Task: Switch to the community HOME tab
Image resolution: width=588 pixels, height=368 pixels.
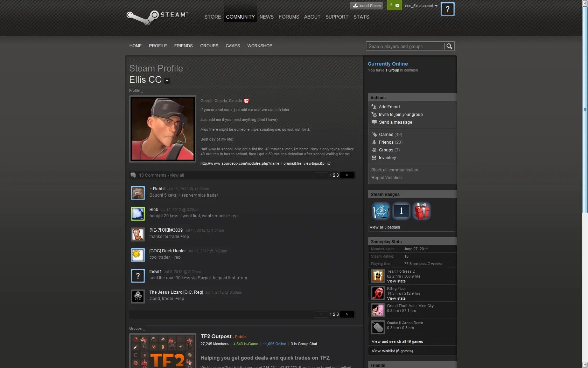Action: (135, 46)
